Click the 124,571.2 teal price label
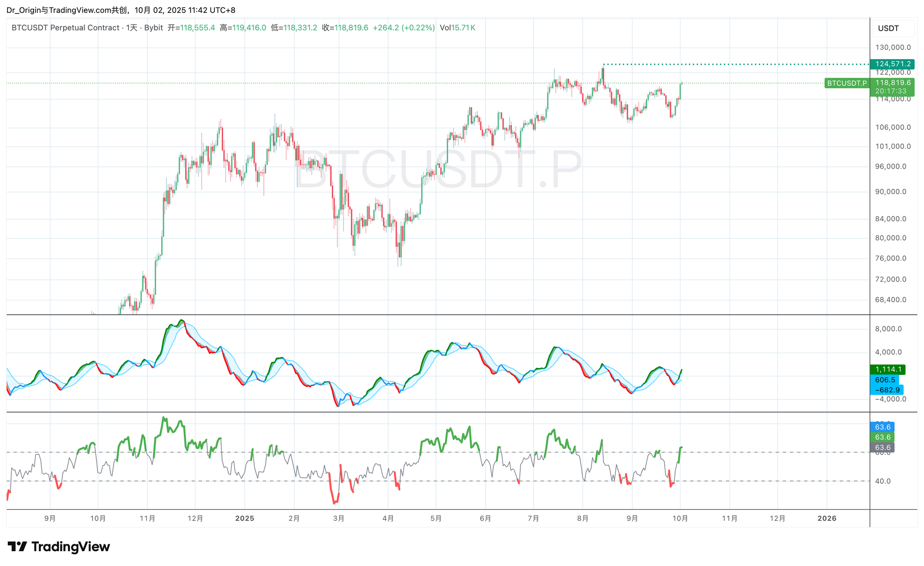Image resolution: width=924 pixels, height=566 pixels. click(x=893, y=64)
